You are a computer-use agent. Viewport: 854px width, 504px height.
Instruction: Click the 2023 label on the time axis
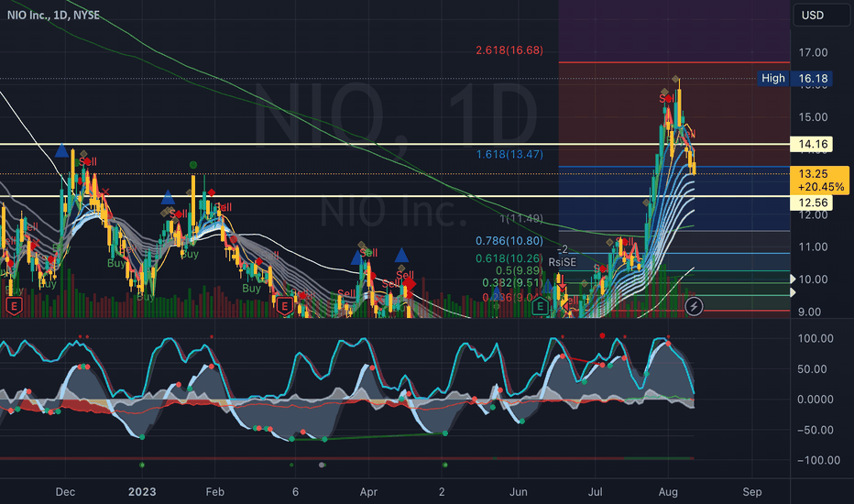(142, 492)
